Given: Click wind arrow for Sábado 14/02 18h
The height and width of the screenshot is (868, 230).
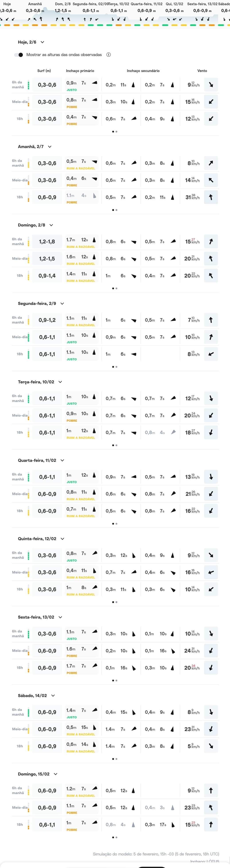Looking at the screenshot, I should click(x=211, y=746).
